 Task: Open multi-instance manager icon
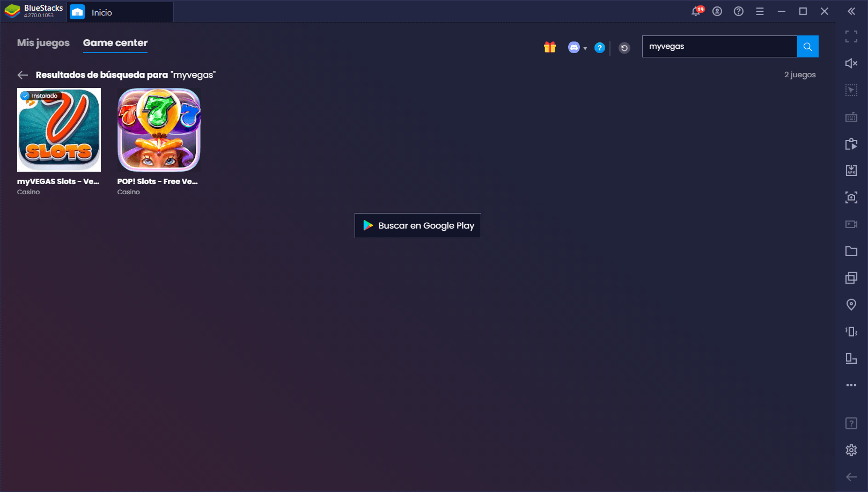point(851,278)
